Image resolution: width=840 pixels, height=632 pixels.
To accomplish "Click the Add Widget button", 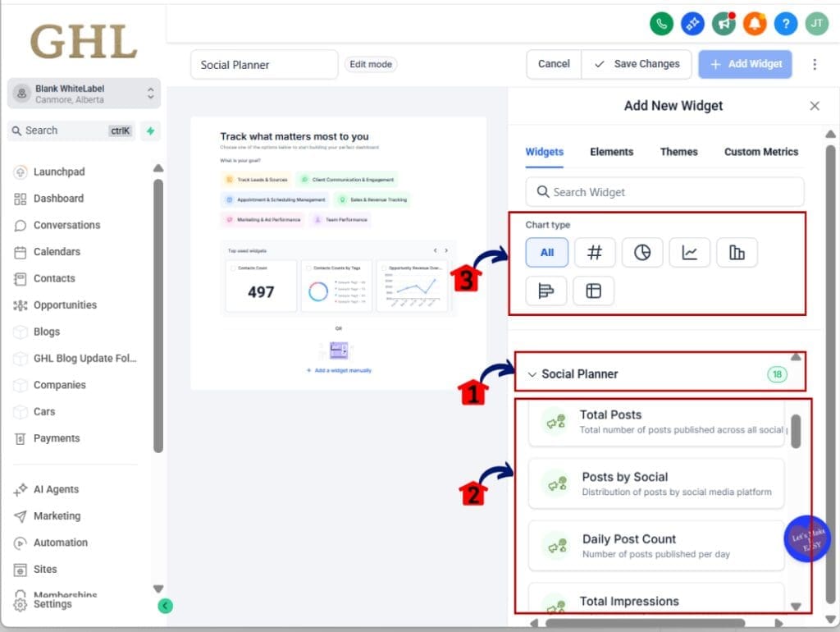I will coord(745,64).
